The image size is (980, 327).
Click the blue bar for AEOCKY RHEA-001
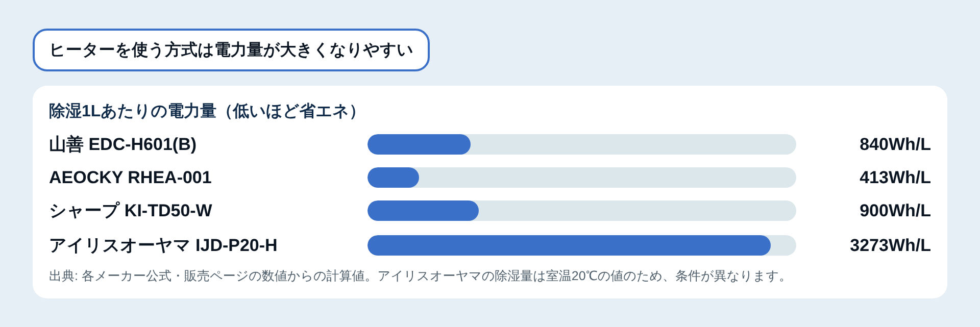tap(393, 178)
